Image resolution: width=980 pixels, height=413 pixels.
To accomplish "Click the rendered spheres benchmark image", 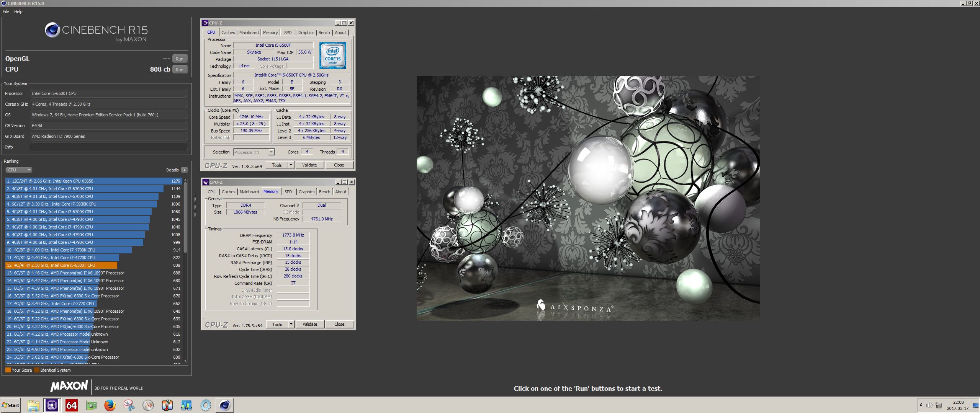I will click(588, 198).
